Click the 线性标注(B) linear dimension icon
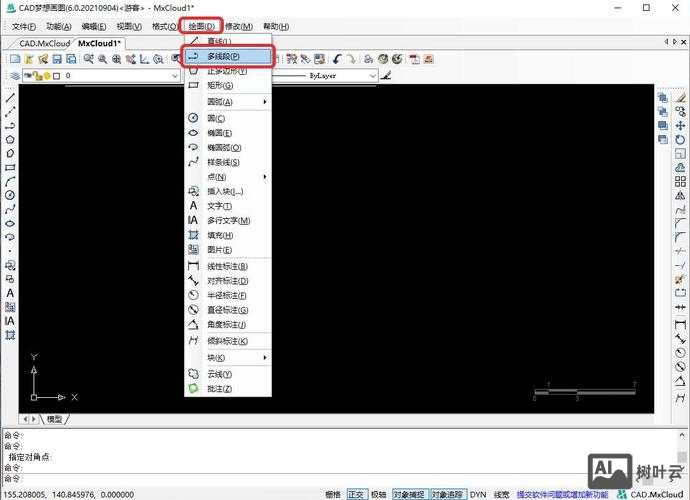The width and height of the screenshot is (690, 500). pyautogui.click(x=194, y=266)
